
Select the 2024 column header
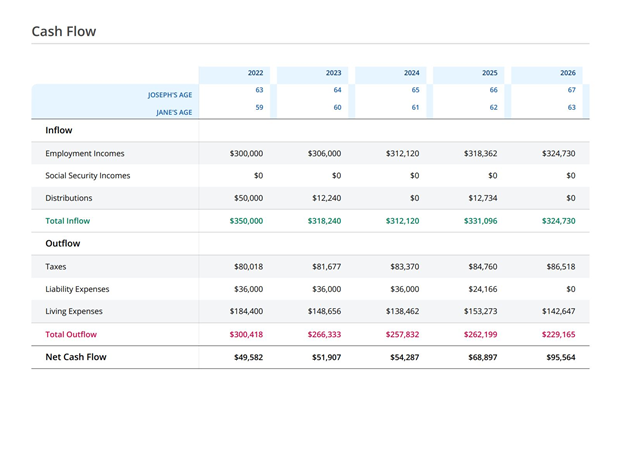point(411,73)
